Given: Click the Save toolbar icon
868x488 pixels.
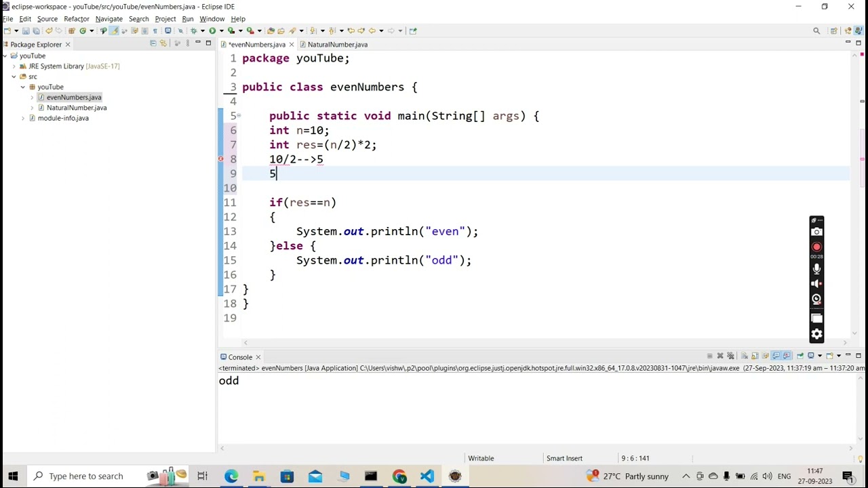Looking at the screenshot, I should point(26,30).
